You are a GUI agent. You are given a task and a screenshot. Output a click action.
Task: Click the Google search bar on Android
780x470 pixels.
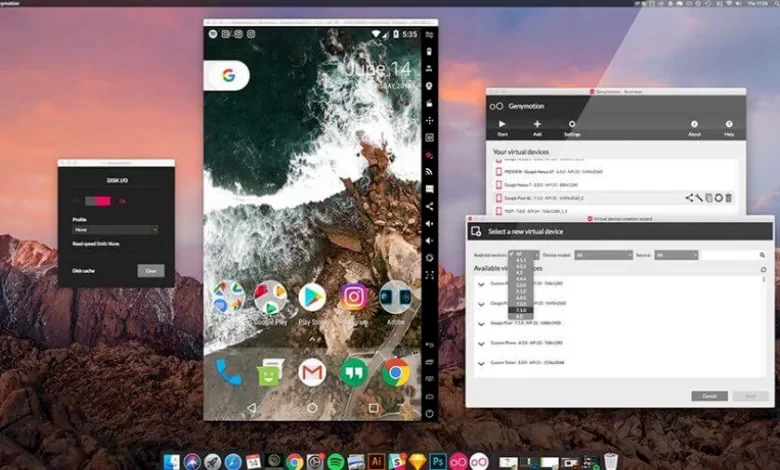coord(228,76)
